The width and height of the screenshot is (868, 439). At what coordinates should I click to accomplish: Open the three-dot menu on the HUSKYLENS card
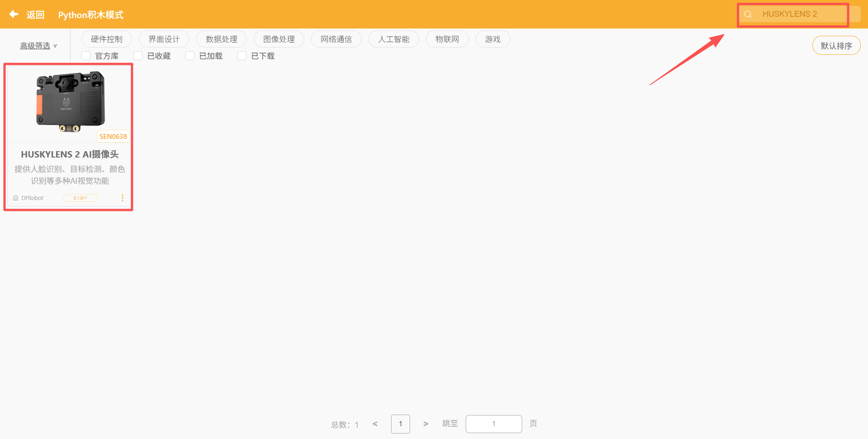[122, 198]
